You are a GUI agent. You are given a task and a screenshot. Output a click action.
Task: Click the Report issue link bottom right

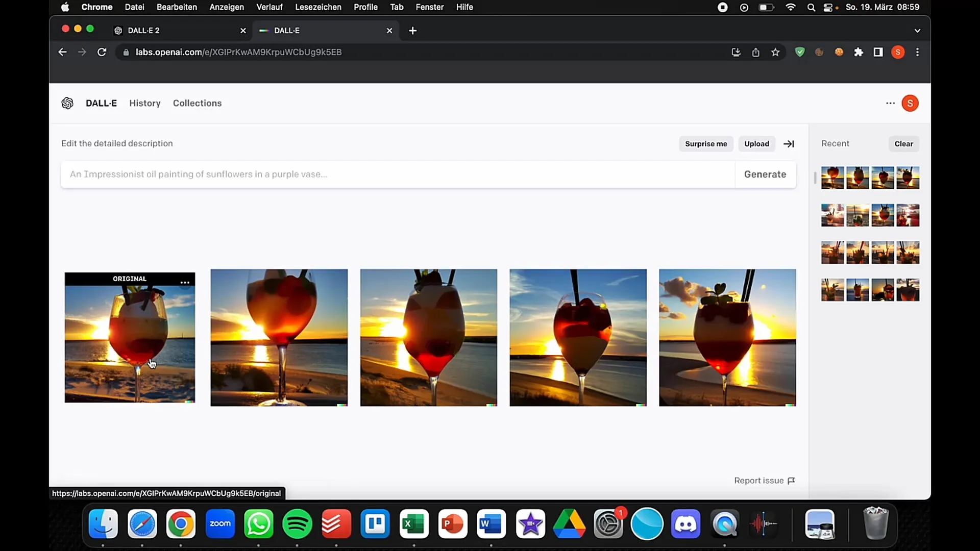(764, 480)
